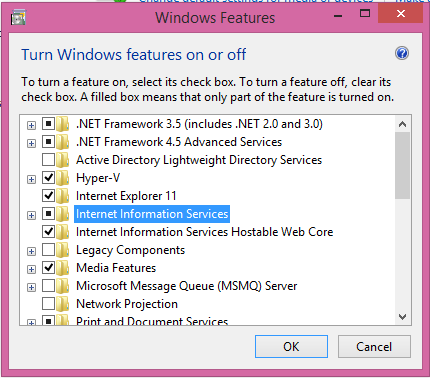This screenshot has width=430, height=378.
Task: Minimize the Windows Features window
Action: point(338,15)
